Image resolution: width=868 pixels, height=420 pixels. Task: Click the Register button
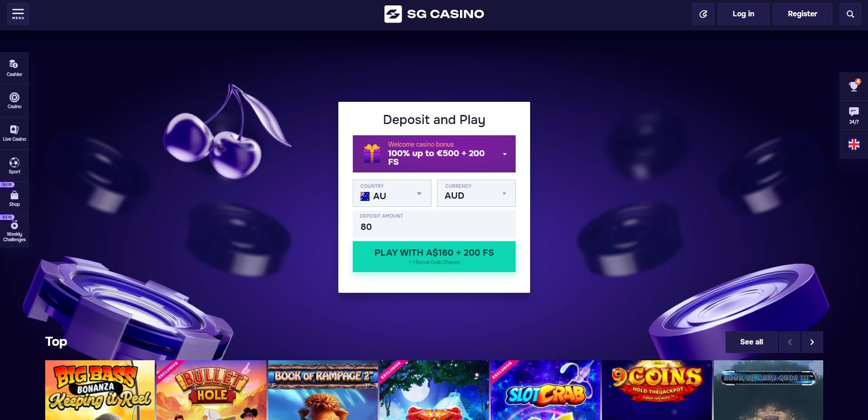802,14
